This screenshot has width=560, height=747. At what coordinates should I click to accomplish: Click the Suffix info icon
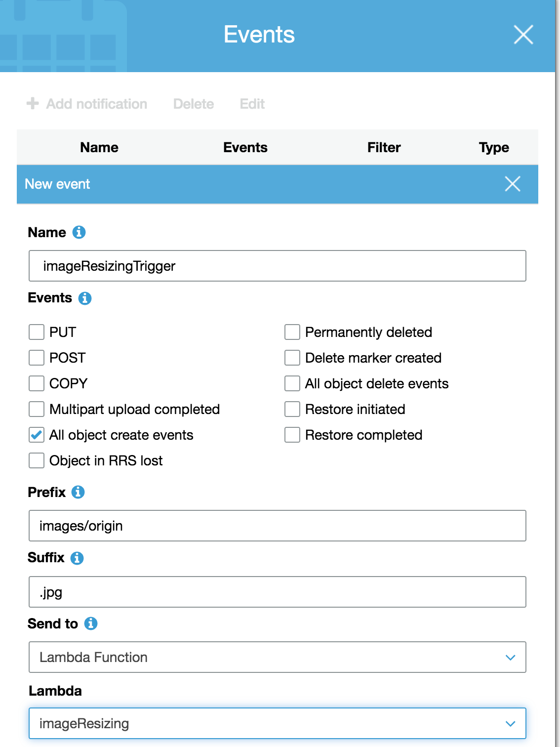point(77,558)
